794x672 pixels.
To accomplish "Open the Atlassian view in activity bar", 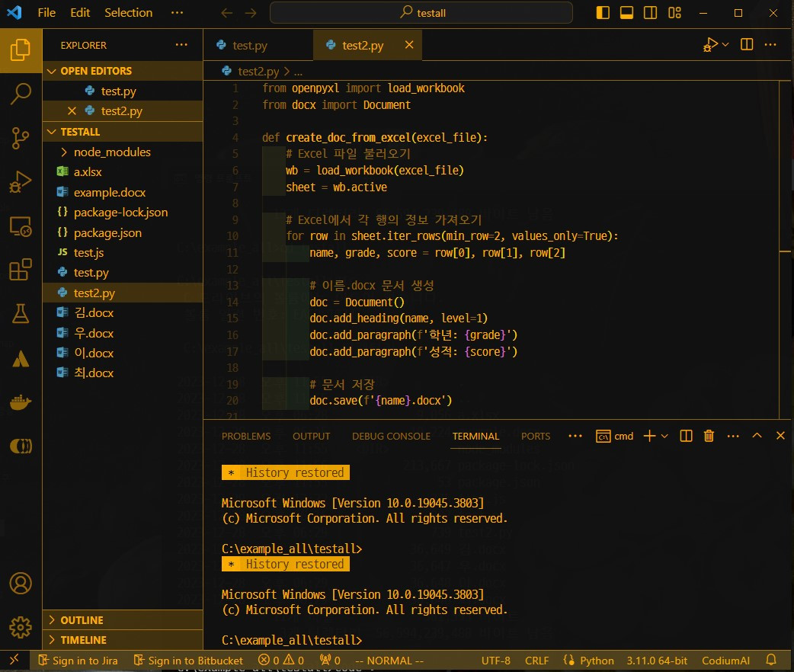I will (x=21, y=359).
